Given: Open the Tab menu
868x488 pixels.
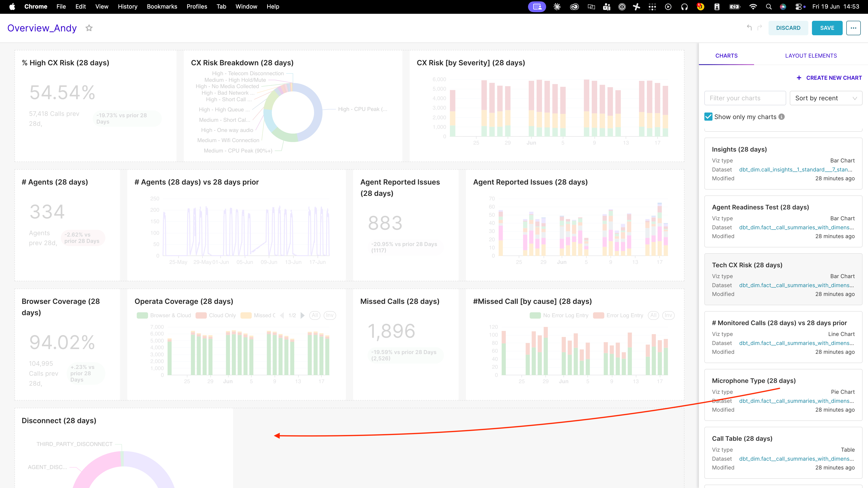Looking at the screenshot, I should click(221, 6).
